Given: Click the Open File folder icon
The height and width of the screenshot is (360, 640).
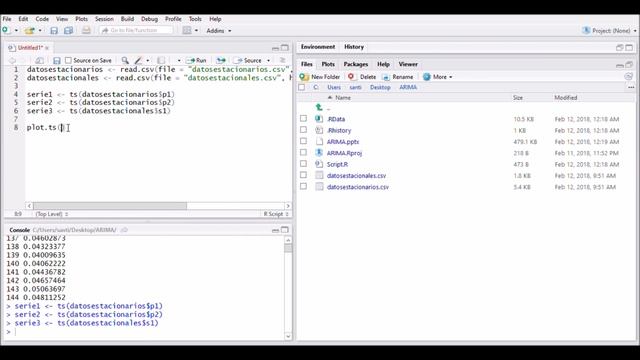Looking at the screenshot, I should click(x=29, y=31).
